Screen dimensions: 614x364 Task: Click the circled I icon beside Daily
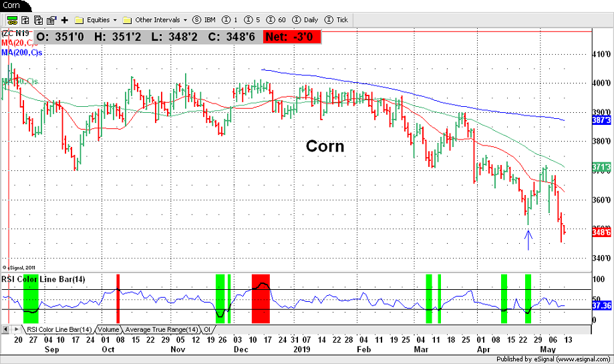tap(297, 20)
